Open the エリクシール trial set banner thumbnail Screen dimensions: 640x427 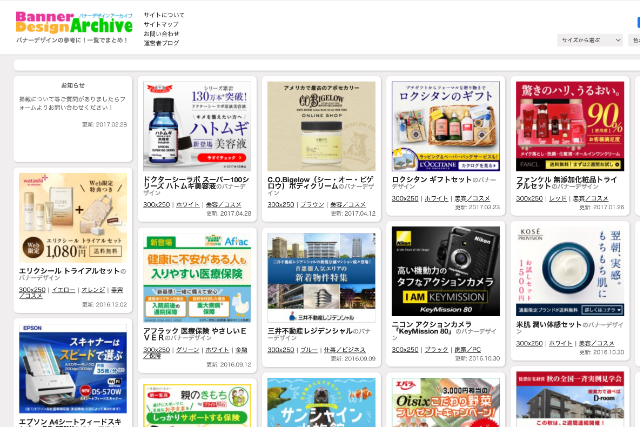pyautogui.click(x=73, y=218)
